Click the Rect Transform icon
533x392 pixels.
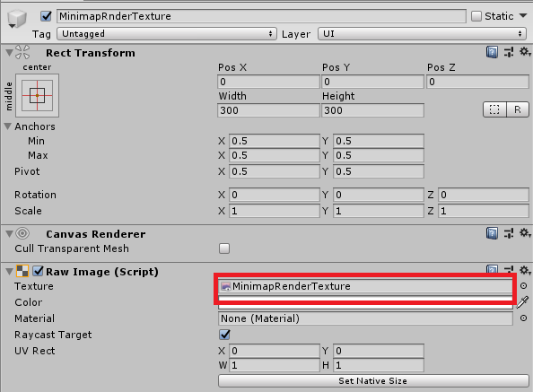click(22, 52)
